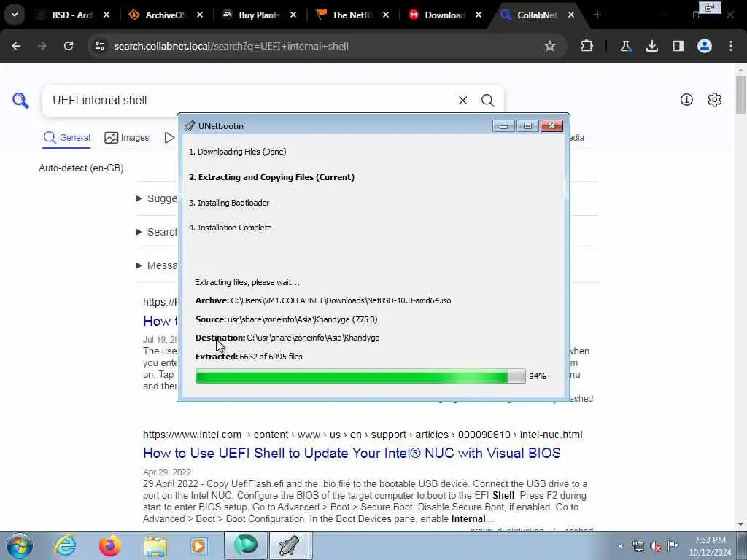The image size is (747, 560).
Task: Open Auto-detect (en-GB) language selector
Action: point(81,168)
